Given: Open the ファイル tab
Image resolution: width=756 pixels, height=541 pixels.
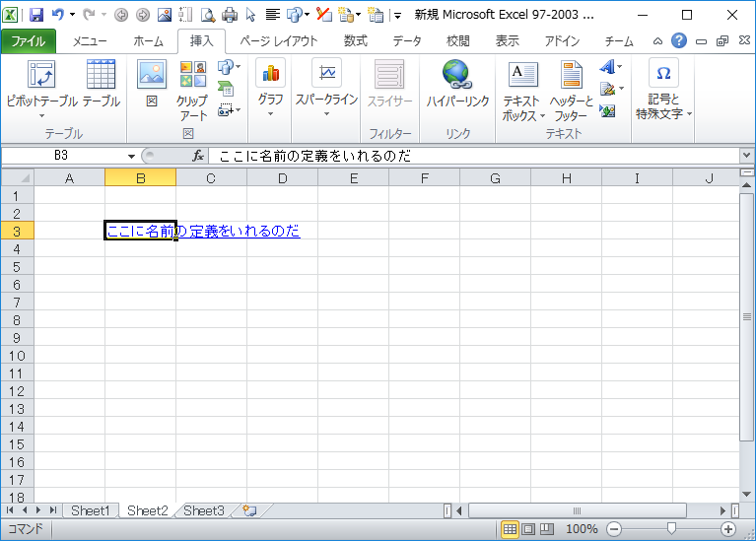Looking at the screenshot, I should 28,41.
